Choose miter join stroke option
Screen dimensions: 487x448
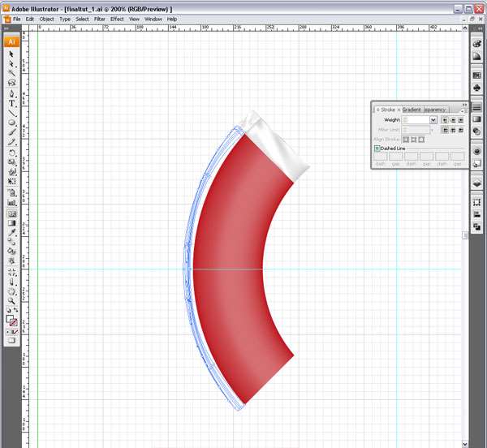445,130
